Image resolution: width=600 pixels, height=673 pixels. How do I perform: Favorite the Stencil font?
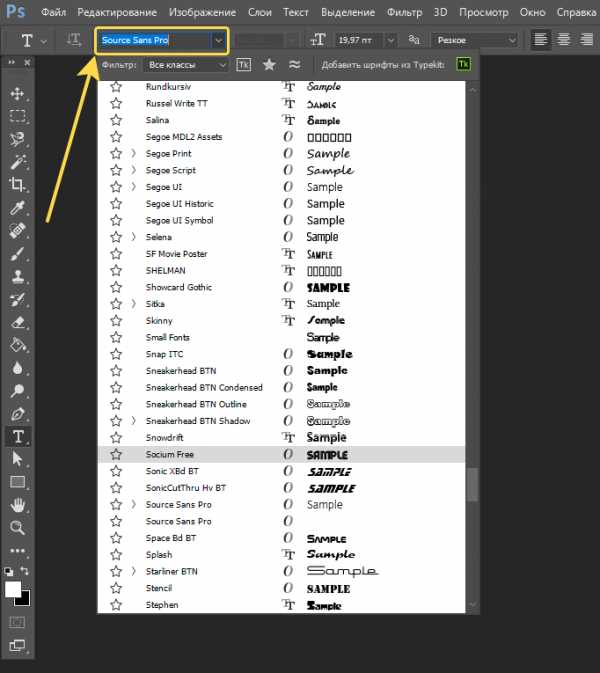(116, 588)
